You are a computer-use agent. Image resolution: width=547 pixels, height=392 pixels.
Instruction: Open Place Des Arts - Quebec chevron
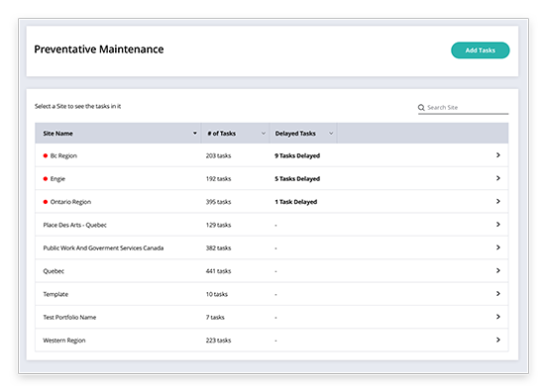coord(498,224)
